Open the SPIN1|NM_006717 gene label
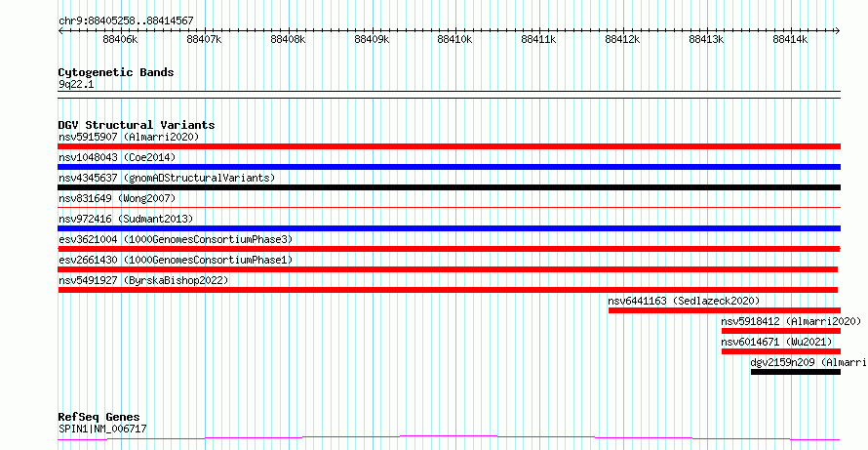This screenshot has width=868, height=450. pyautogui.click(x=102, y=429)
